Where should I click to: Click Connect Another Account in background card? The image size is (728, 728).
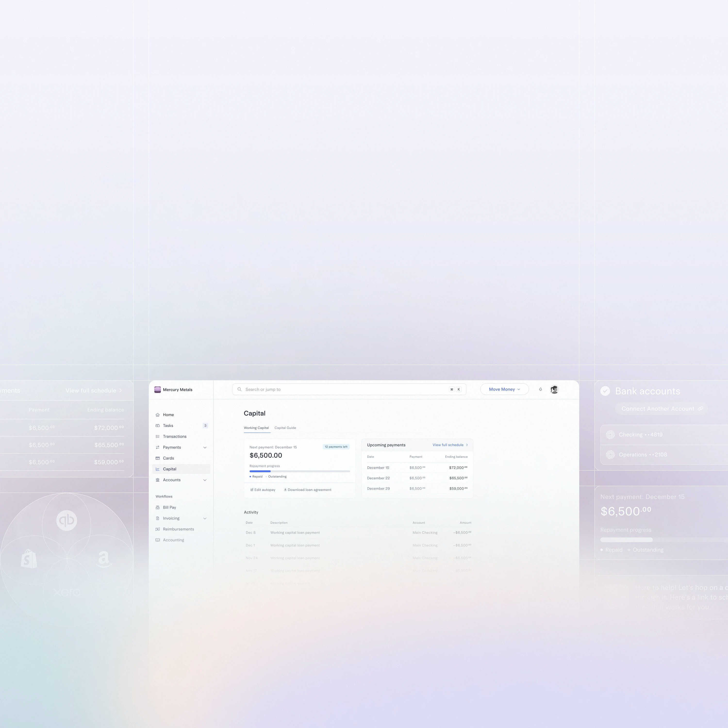pos(661,408)
